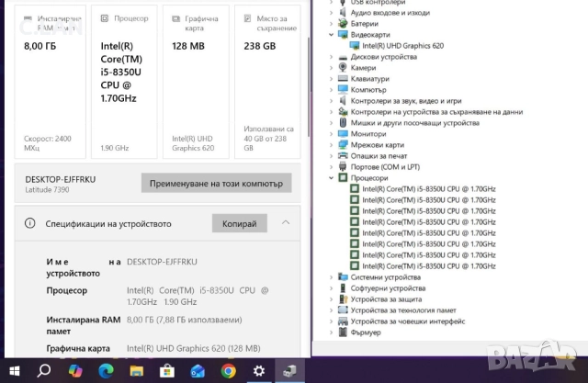Expand the Фърмуер node
Screen dimensions: 588x383
pyautogui.click(x=331, y=332)
